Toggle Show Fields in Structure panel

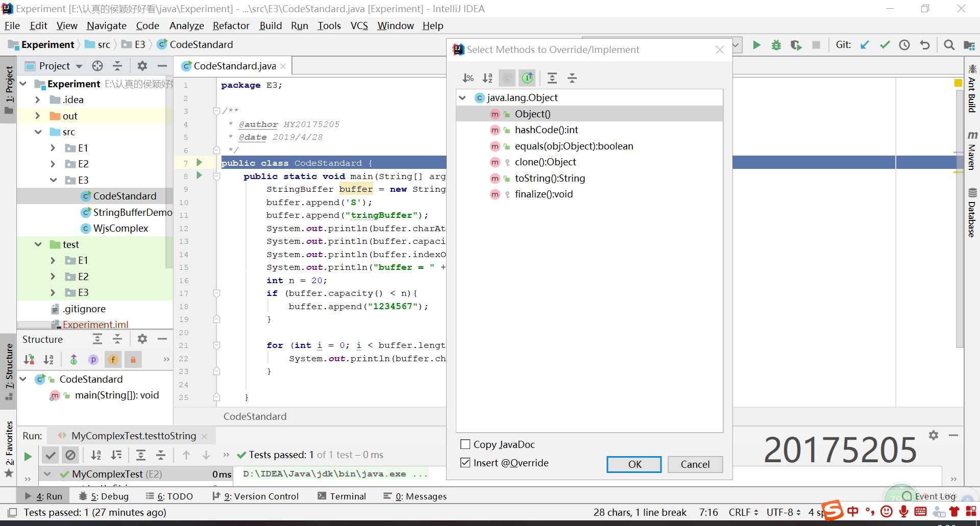113,360
